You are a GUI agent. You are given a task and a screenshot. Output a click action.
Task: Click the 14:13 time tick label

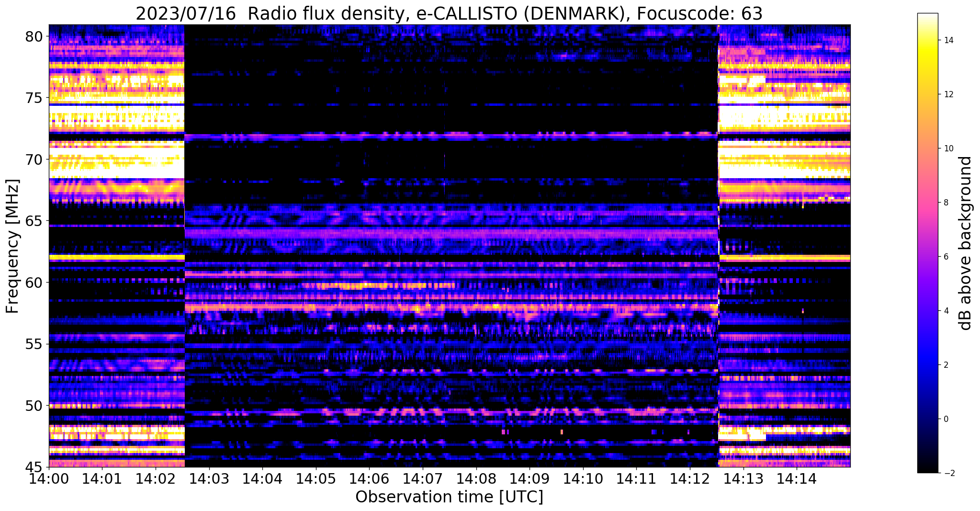point(743,478)
